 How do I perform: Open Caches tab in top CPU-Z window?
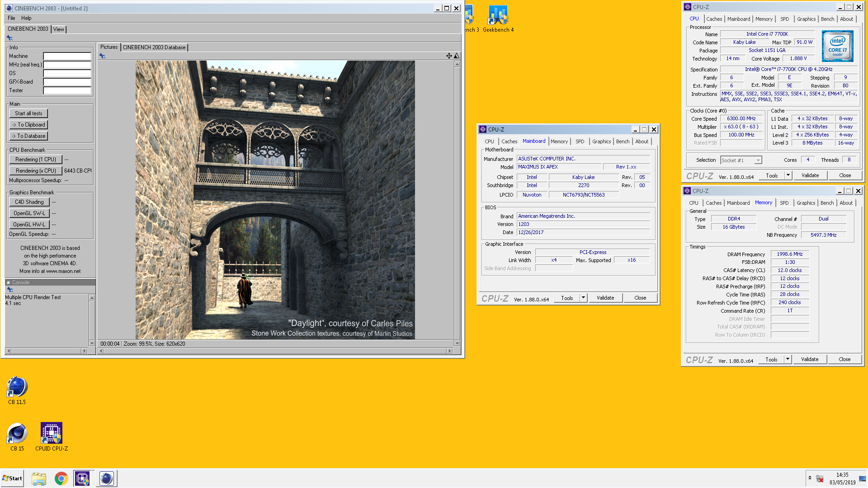pyautogui.click(x=714, y=19)
